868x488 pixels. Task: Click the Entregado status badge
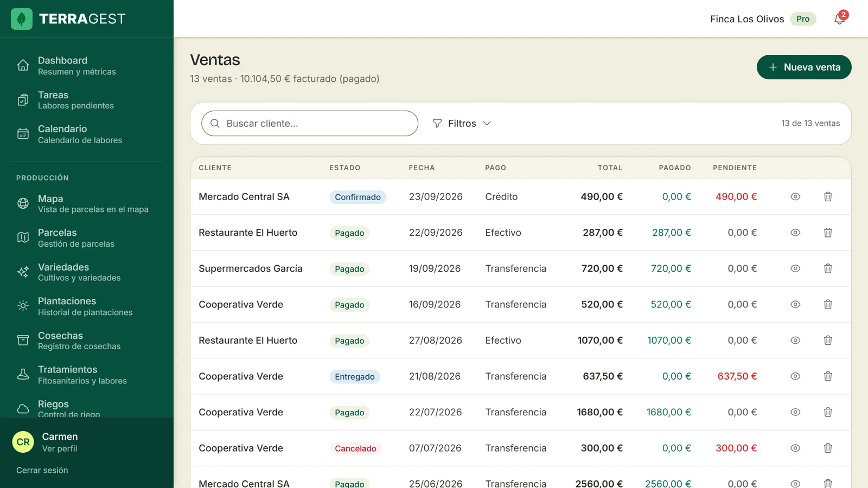coord(355,377)
